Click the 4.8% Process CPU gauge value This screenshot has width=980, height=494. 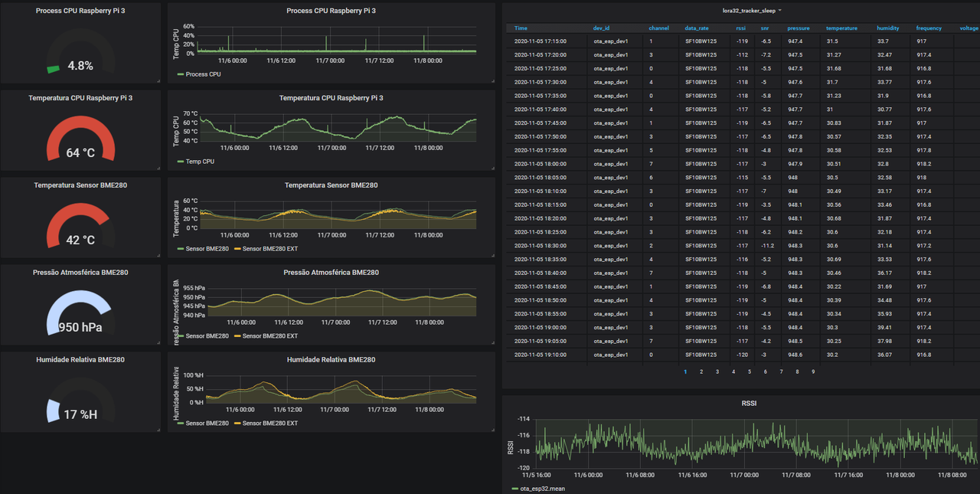[x=80, y=66]
